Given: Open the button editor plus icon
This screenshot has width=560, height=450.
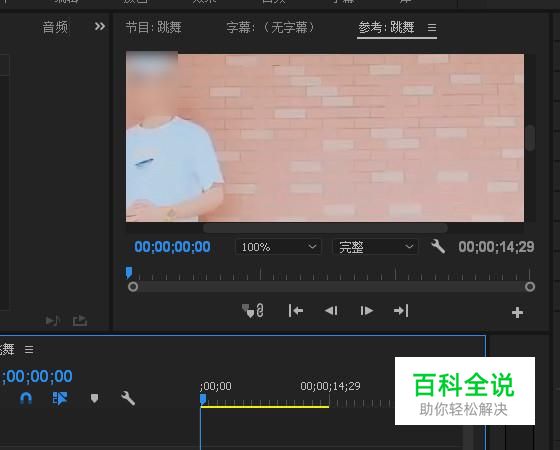Looking at the screenshot, I should point(517,312).
